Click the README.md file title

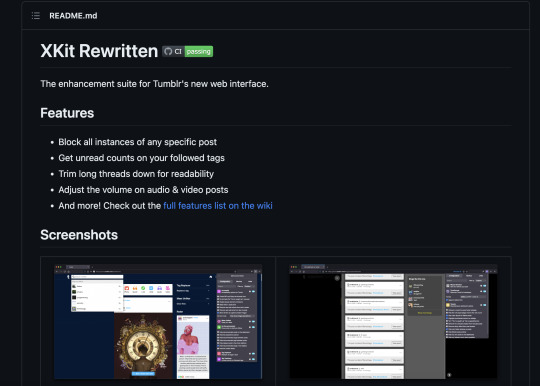pyautogui.click(x=73, y=15)
